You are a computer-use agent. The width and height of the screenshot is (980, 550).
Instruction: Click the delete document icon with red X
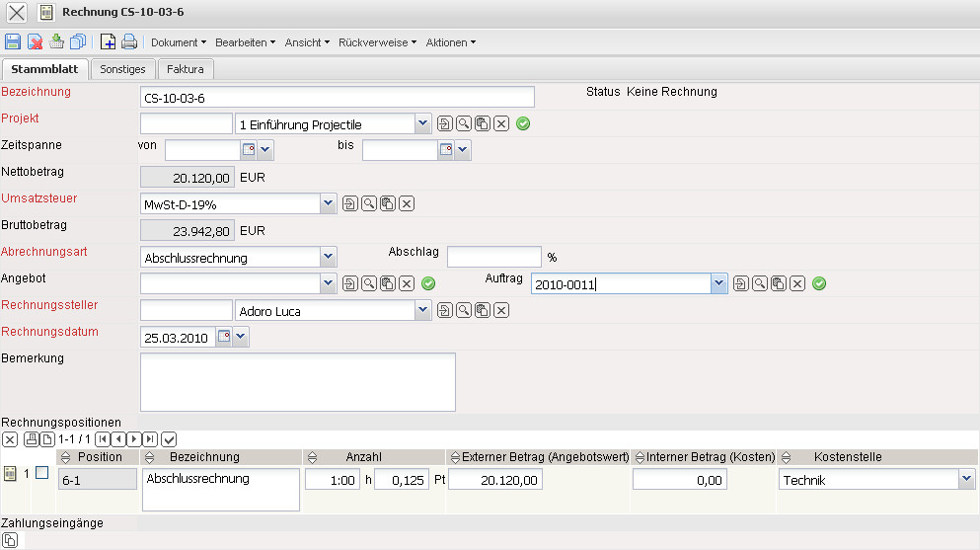(x=35, y=42)
